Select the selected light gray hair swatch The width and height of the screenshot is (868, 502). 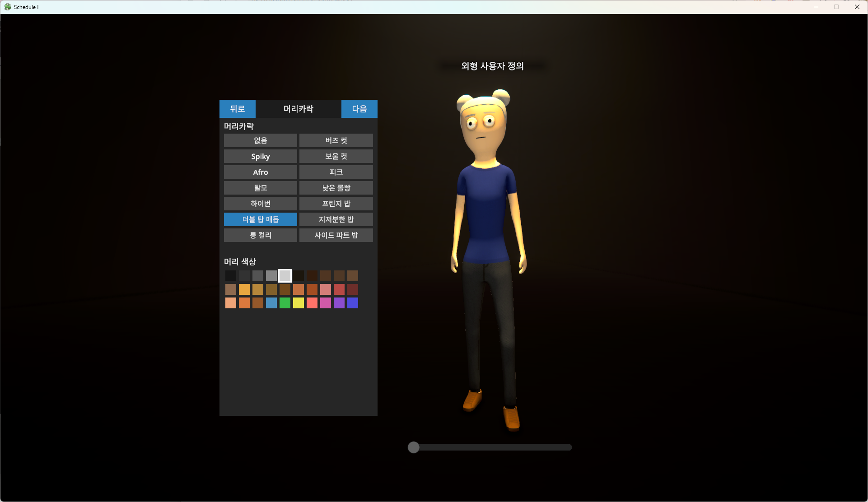[285, 276]
